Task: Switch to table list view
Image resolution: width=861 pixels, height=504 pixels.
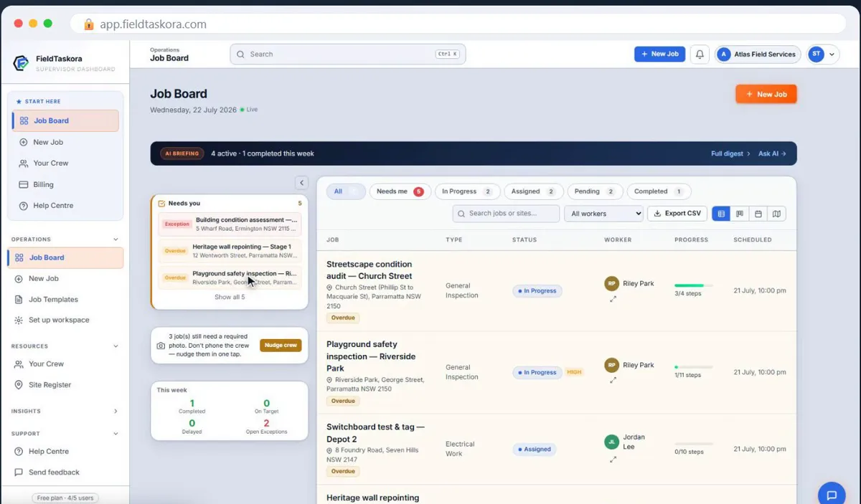Action: point(721,214)
